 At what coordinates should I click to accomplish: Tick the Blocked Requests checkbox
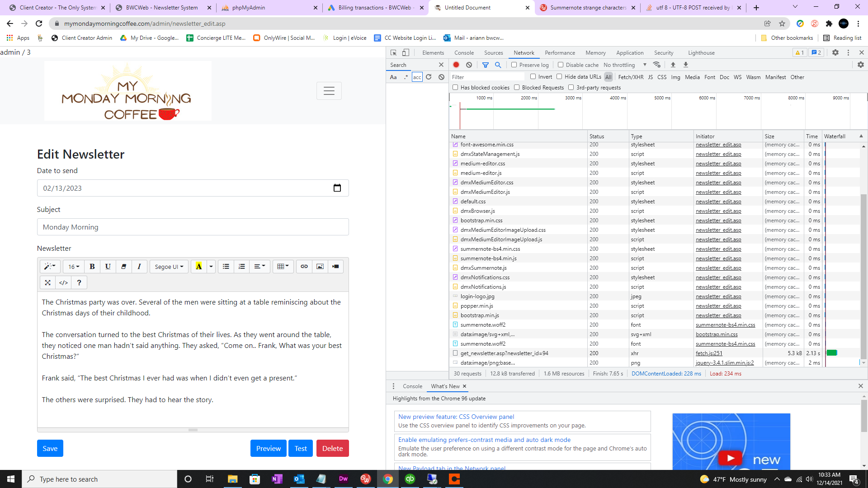(x=517, y=88)
